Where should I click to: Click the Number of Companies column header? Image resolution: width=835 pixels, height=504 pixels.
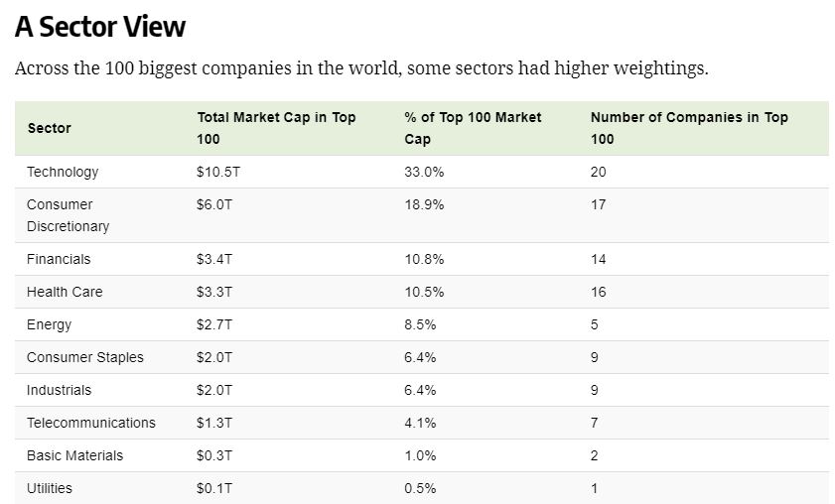(x=689, y=128)
